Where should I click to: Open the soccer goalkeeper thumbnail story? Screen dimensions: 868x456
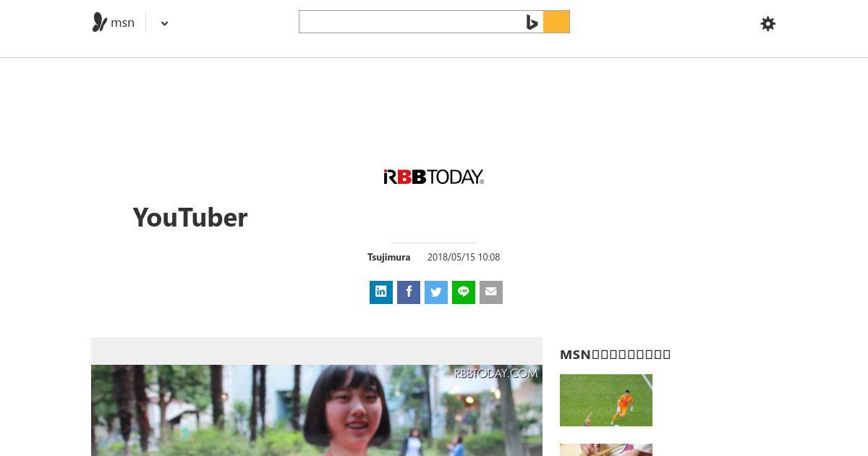click(606, 400)
